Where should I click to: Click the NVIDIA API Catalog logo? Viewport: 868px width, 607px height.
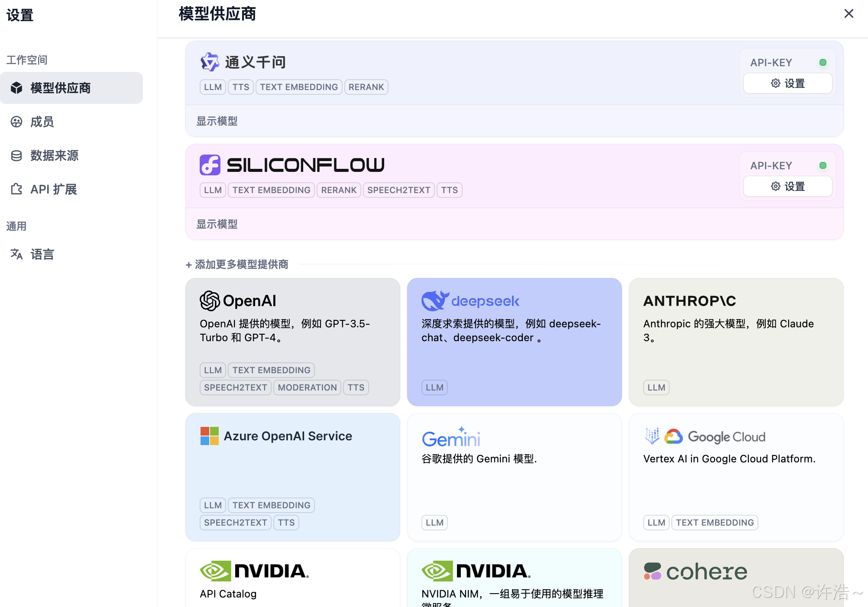(x=254, y=571)
